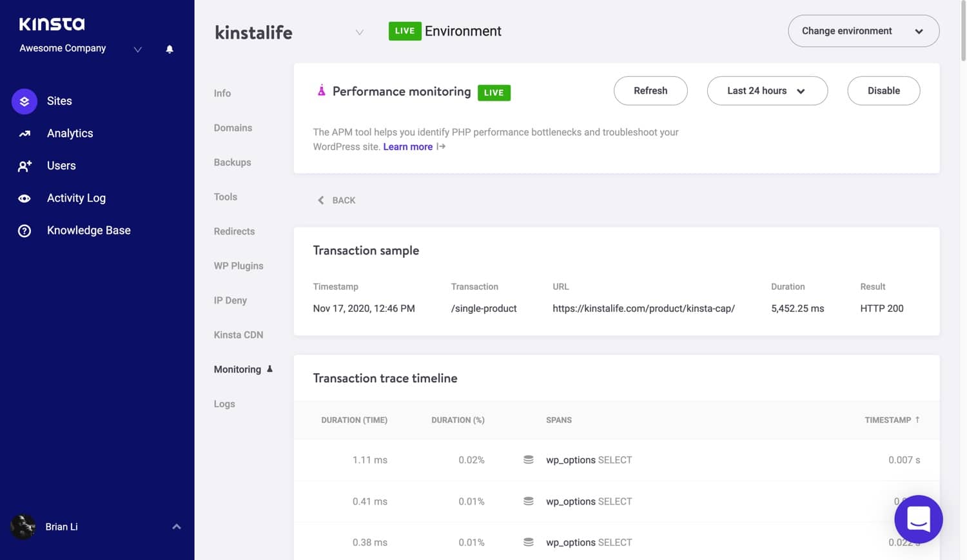Switch to the Domains tab
Viewport: 967px width, 560px height.
[233, 128]
